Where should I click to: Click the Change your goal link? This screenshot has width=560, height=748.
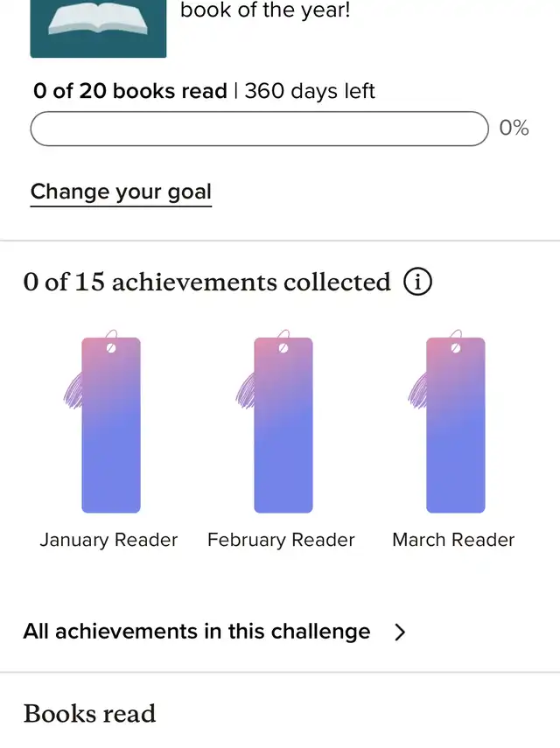click(x=121, y=192)
